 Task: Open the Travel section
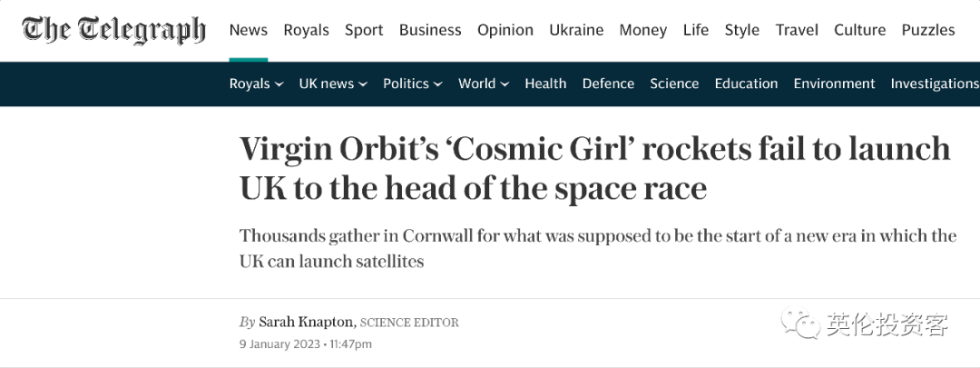pos(797,30)
